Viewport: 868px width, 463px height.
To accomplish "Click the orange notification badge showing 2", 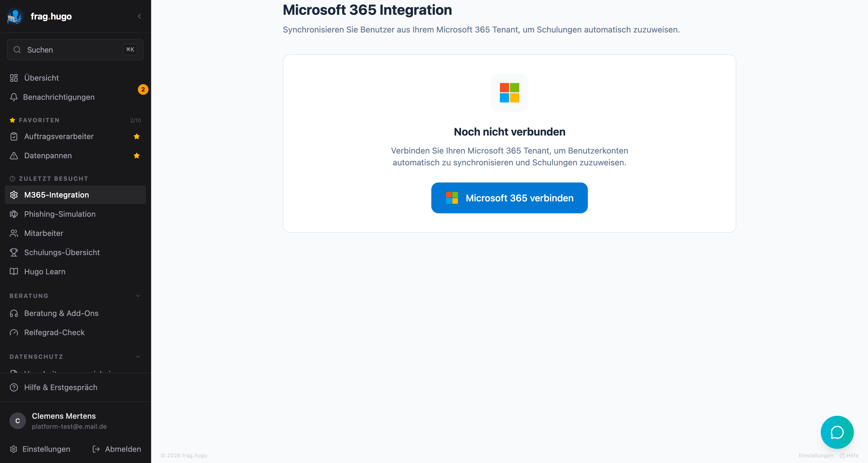I will click(x=143, y=89).
